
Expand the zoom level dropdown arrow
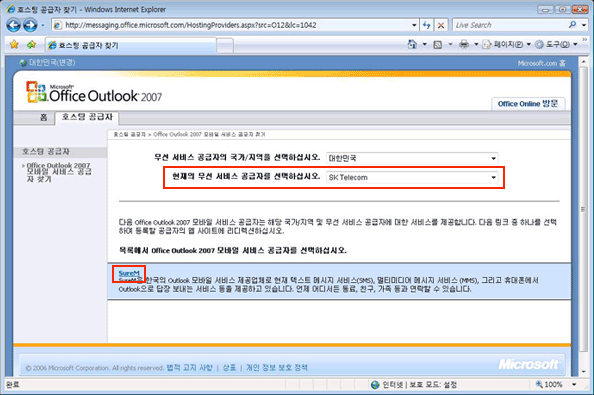pyautogui.click(x=574, y=385)
